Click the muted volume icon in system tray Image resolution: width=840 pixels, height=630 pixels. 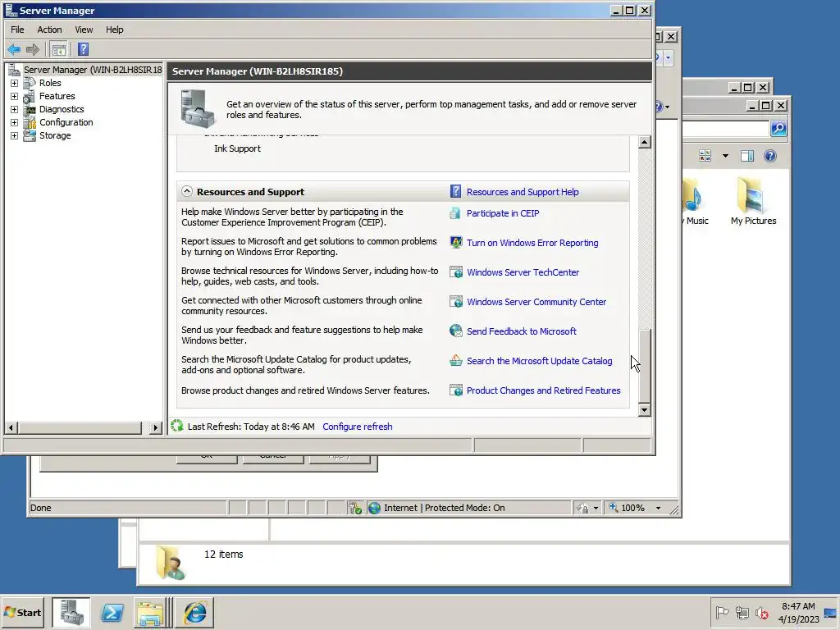pyautogui.click(x=761, y=612)
